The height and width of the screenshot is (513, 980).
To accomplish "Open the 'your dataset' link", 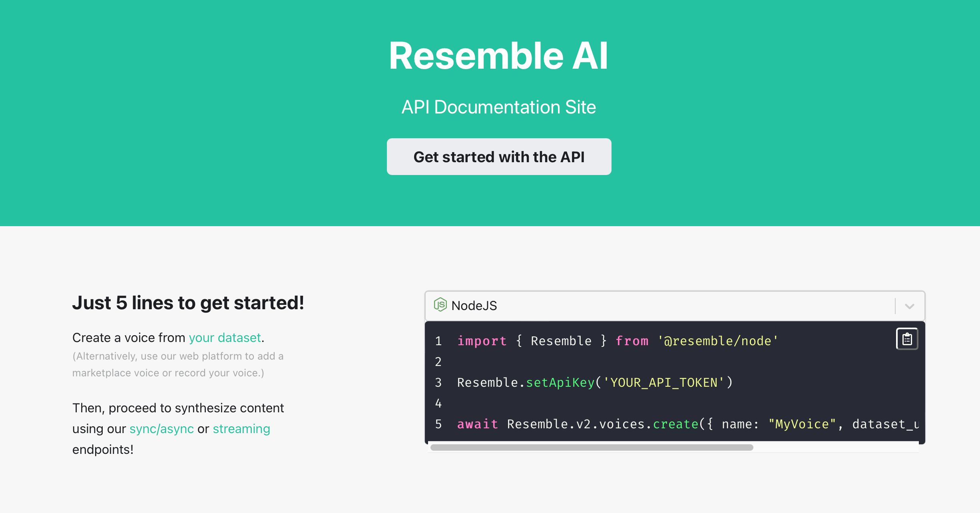I will (x=225, y=338).
